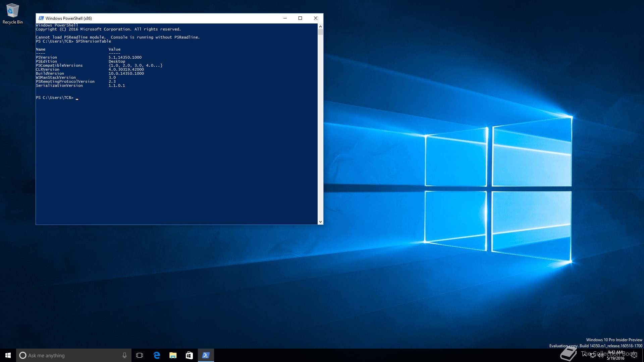Click the Show Desktop sliver
The height and width of the screenshot is (362, 644).
click(643, 355)
